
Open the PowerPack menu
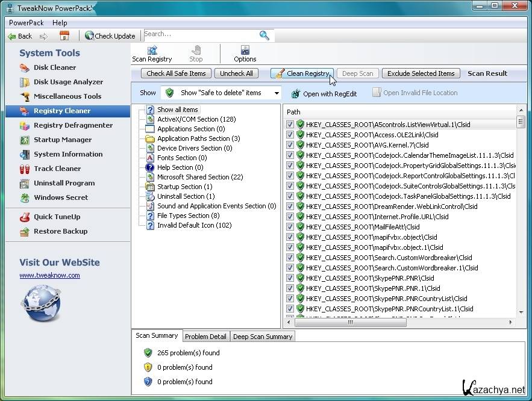(x=27, y=23)
